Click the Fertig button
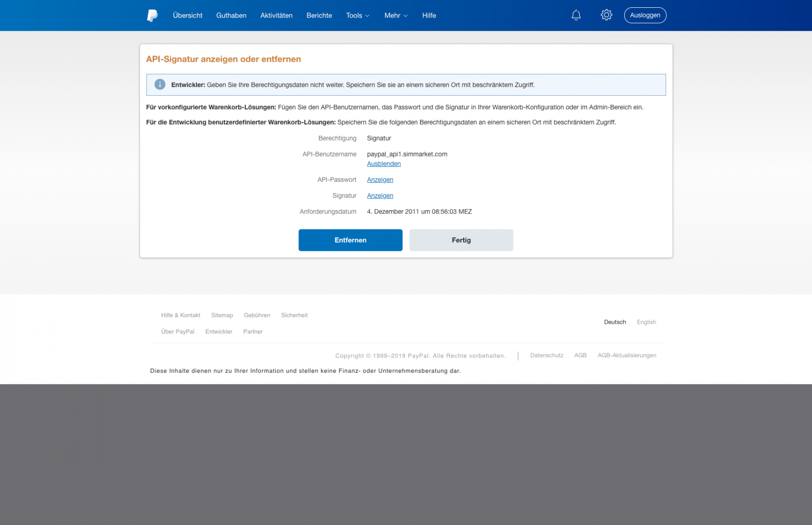Viewport: 812px width, 525px height. coord(461,240)
